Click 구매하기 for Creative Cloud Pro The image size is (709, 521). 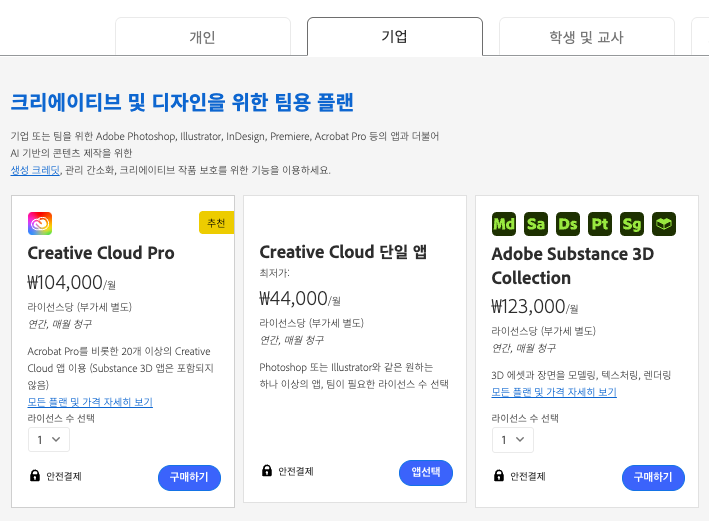[189, 478]
